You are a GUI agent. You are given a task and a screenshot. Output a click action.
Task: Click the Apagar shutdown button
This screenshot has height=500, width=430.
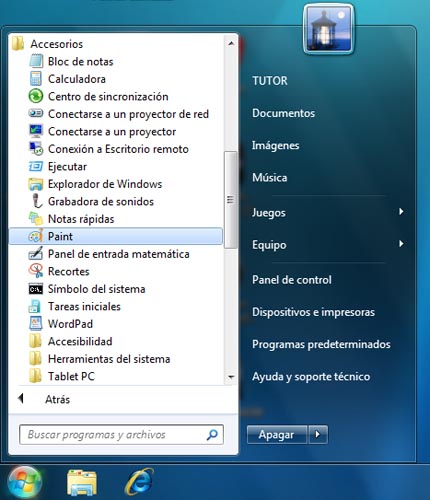click(277, 434)
